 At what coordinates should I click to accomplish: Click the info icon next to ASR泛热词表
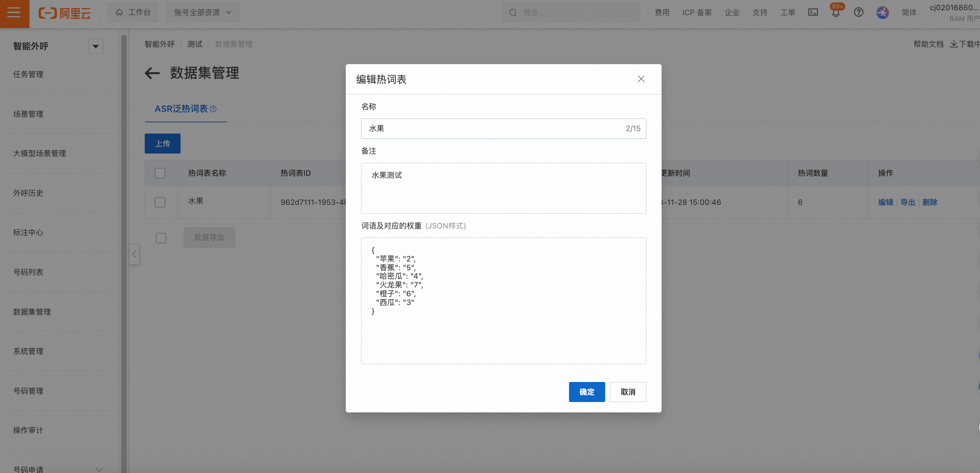click(x=214, y=109)
